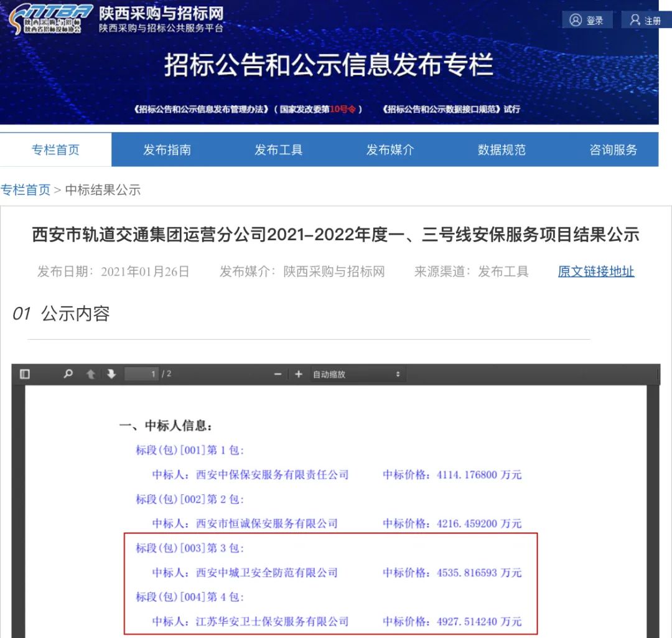Screen dimensions: 672x638
Task: Click the announcement title heading
Action: [x=335, y=235]
